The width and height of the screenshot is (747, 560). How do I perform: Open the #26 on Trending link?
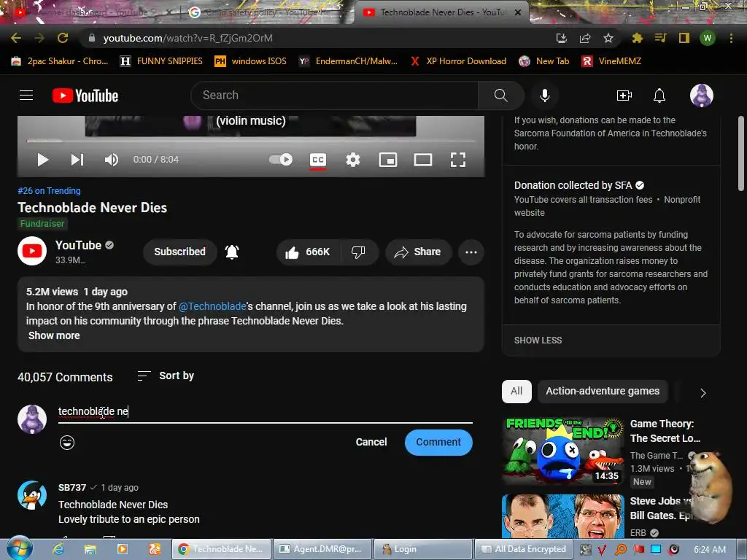(49, 190)
